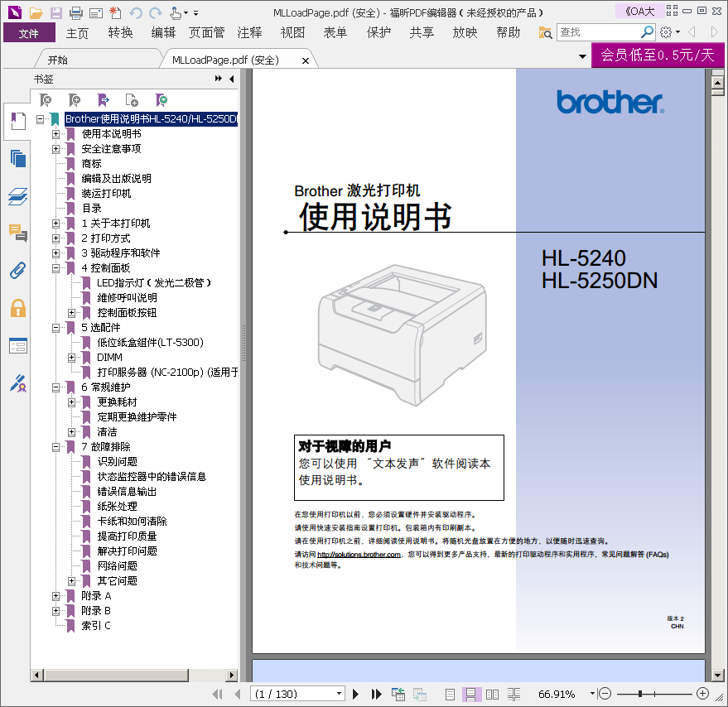Select the hand touch mode icon
Image resolution: width=728 pixels, height=707 pixels.
tap(176, 13)
